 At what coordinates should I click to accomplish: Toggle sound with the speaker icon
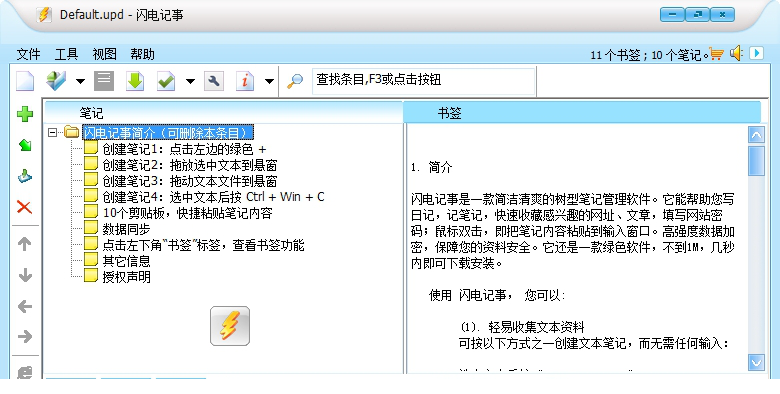[x=736, y=53]
